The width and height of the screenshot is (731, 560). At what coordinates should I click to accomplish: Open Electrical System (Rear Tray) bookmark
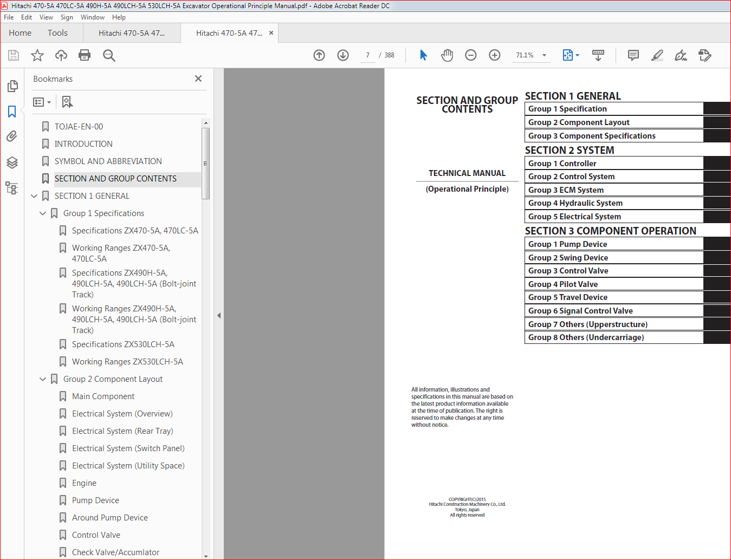[122, 431]
